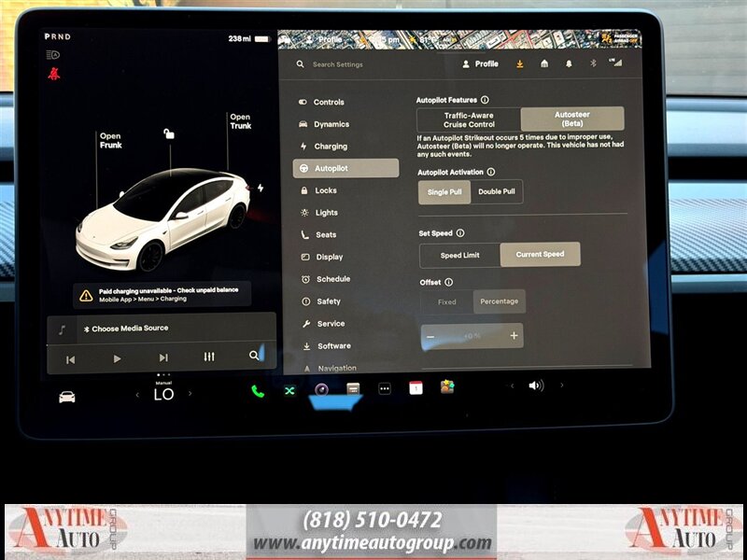
Task: Tap the notification bell icon
Action: click(568, 63)
